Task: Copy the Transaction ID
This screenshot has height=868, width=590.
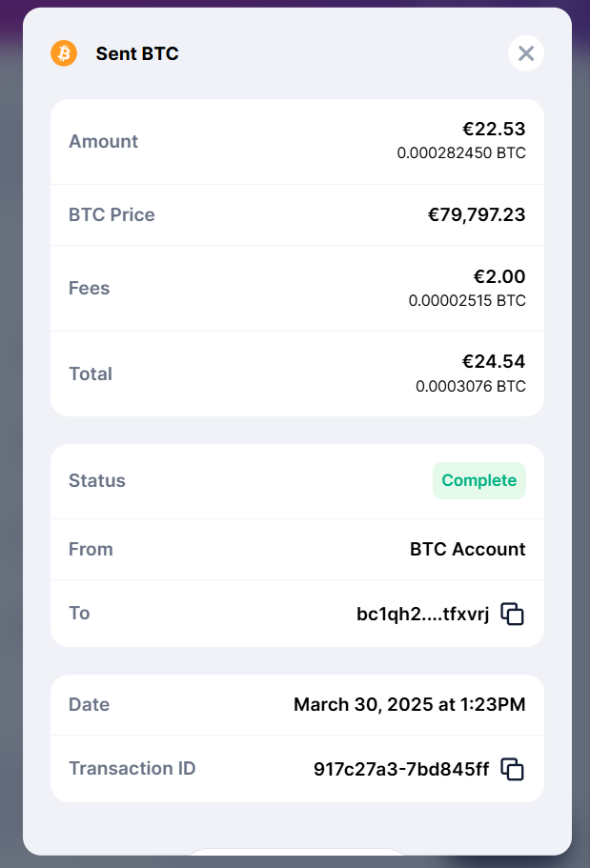Action: click(513, 769)
